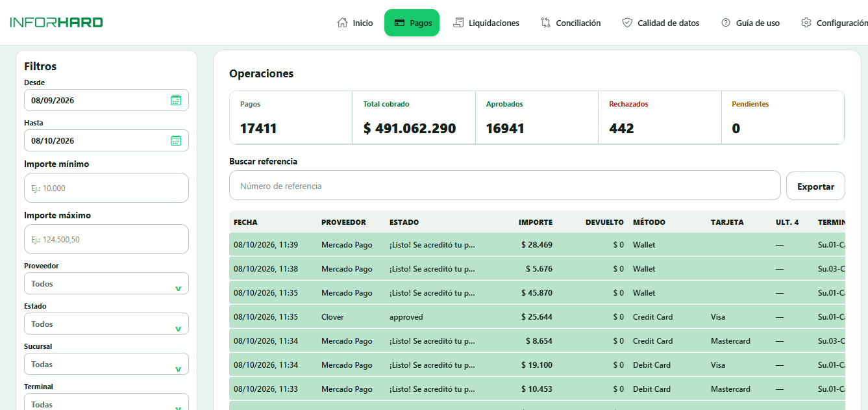Expand the Proveedor dropdown
Image resolution: width=868 pixels, height=410 pixels.
(106, 284)
